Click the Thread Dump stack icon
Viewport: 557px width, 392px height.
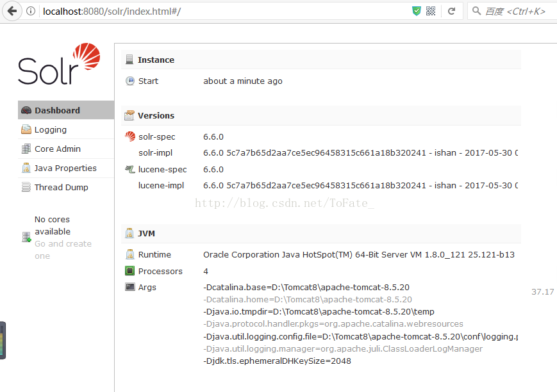[26, 187]
